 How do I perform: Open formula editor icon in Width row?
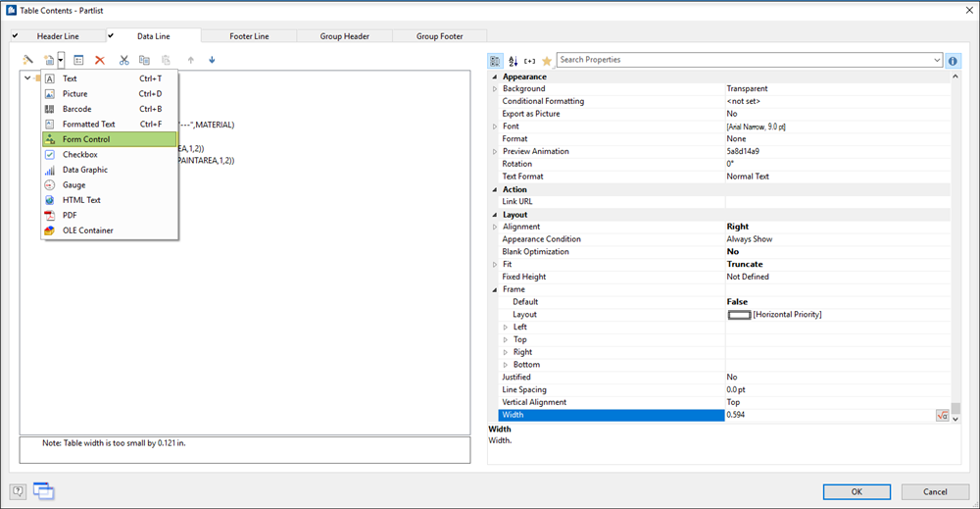tap(942, 415)
